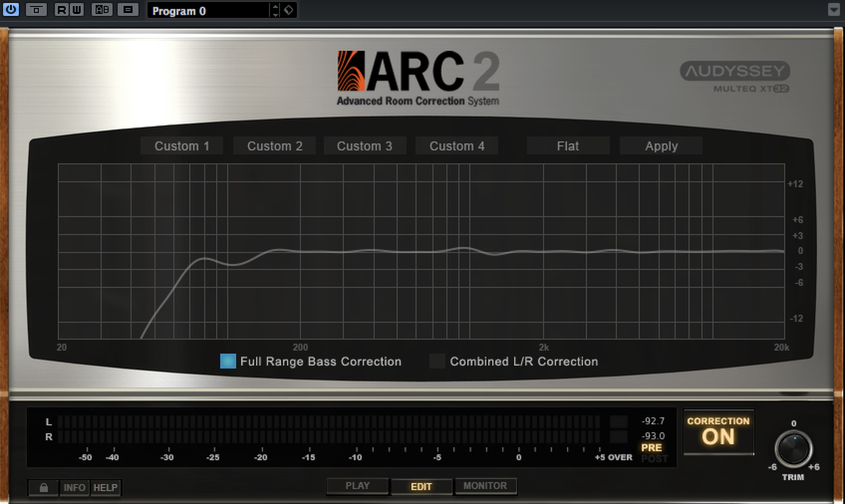Image resolution: width=845 pixels, height=504 pixels.
Task: Click the EQ response curve graph
Action: click(x=421, y=251)
